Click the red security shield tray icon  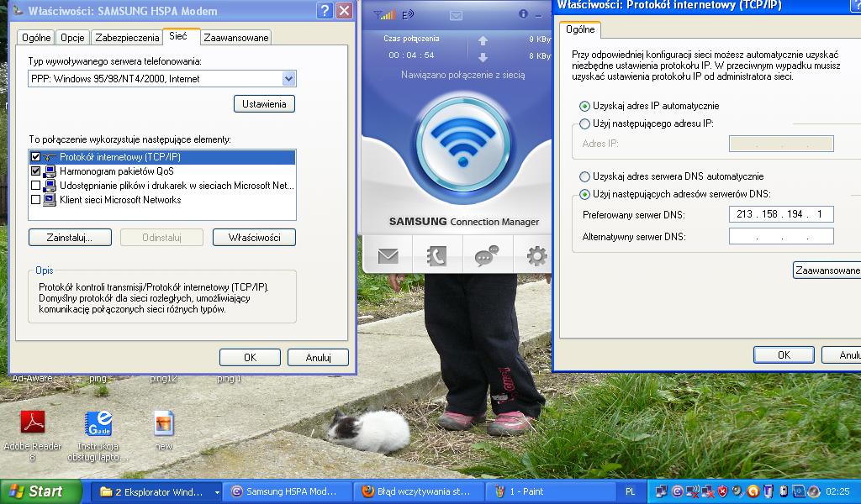click(722, 491)
